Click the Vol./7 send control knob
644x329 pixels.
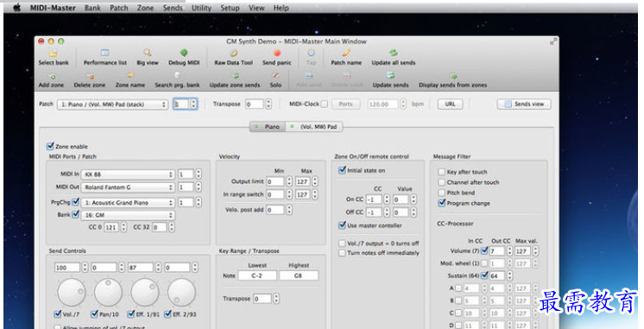[72, 293]
